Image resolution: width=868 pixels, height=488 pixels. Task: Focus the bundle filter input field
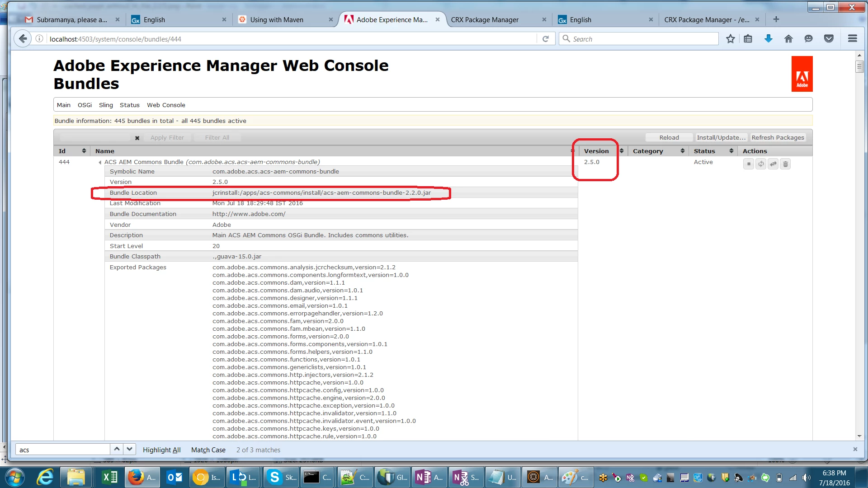pos(96,138)
